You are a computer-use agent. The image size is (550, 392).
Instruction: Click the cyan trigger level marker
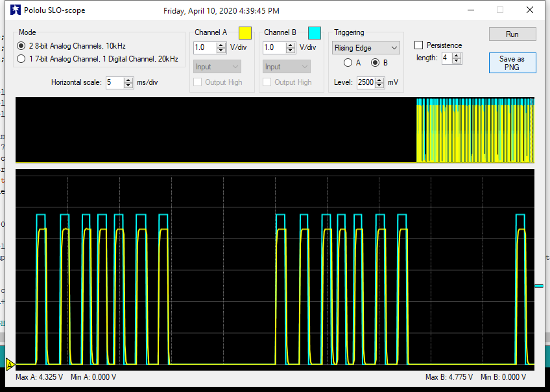click(539, 286)
